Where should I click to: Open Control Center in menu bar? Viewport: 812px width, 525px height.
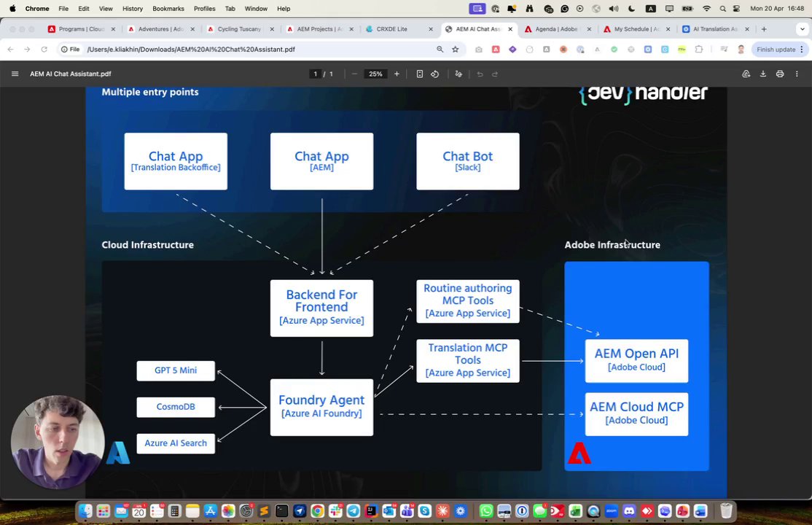[736, 8]
